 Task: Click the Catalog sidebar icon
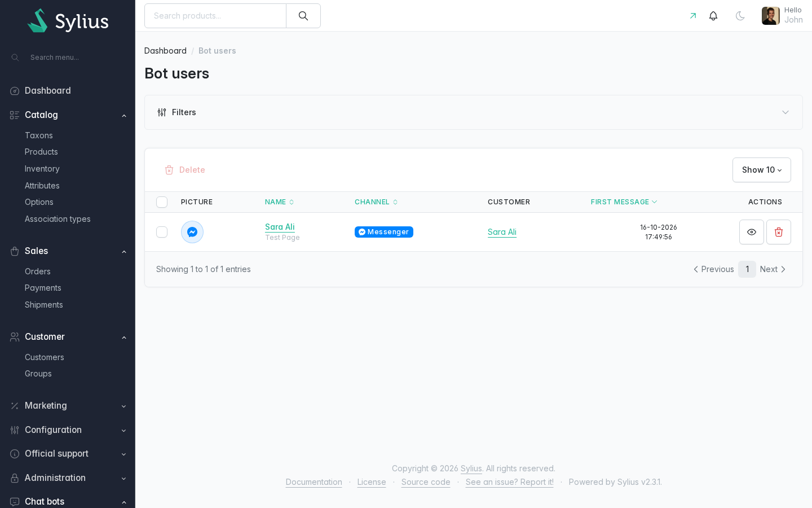point(15,115)
